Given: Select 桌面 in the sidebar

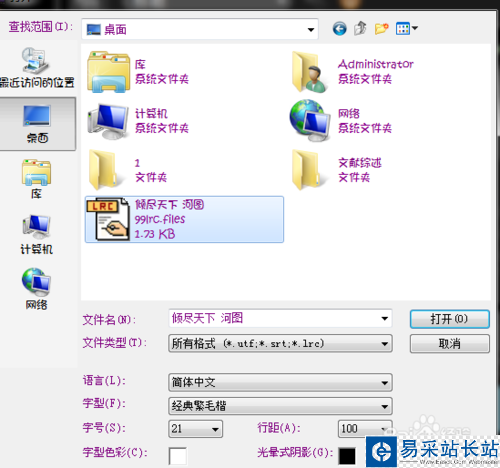Looking at the screenshot, I should click(x=37, y=124).
